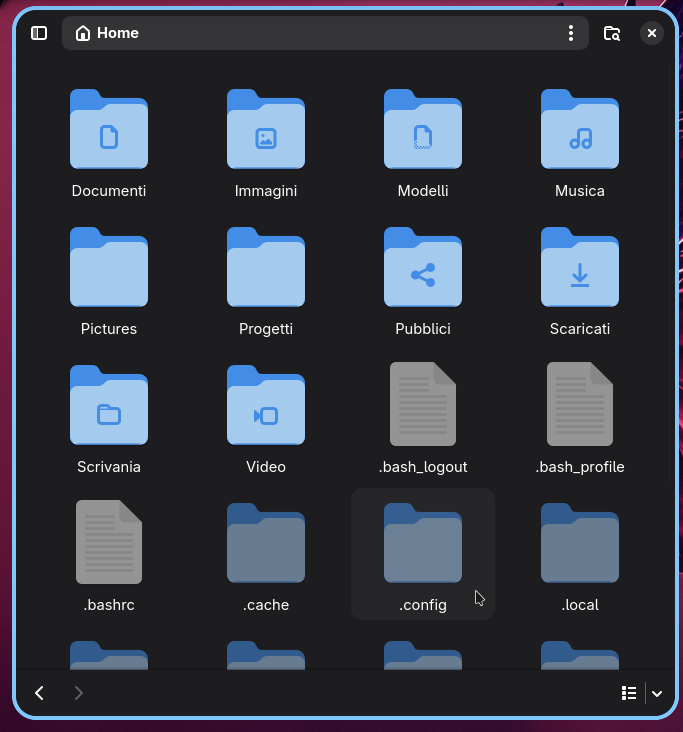Open the Progetti folder icon
Screen dimensions: 683x732
click(x=266, y=267)
